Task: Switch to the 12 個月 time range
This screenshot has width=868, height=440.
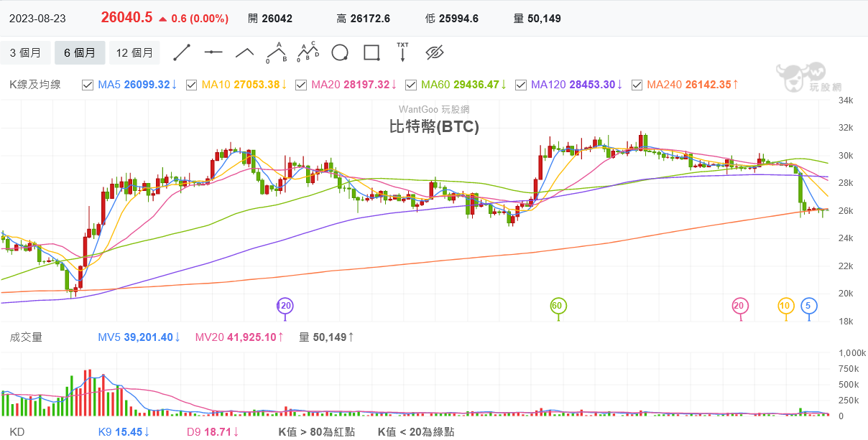Action: coord(134,52)
